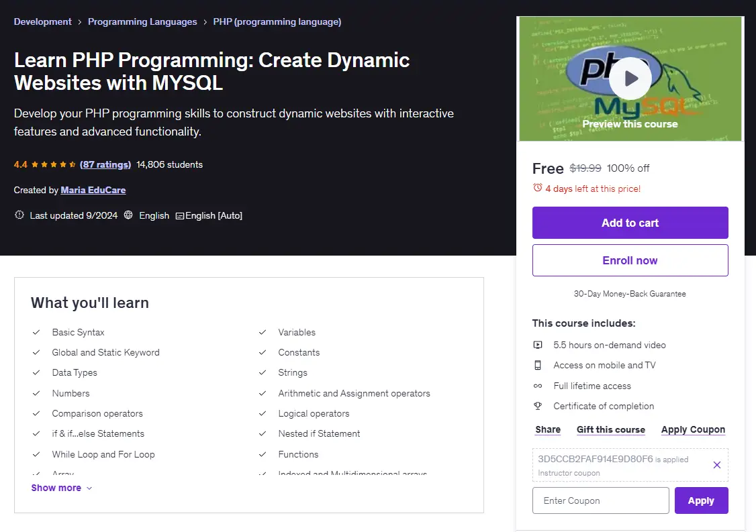The height and width of the screenshot is (532, 756).
Task: Click the globe icon next to English
Action: coord(128,215)
